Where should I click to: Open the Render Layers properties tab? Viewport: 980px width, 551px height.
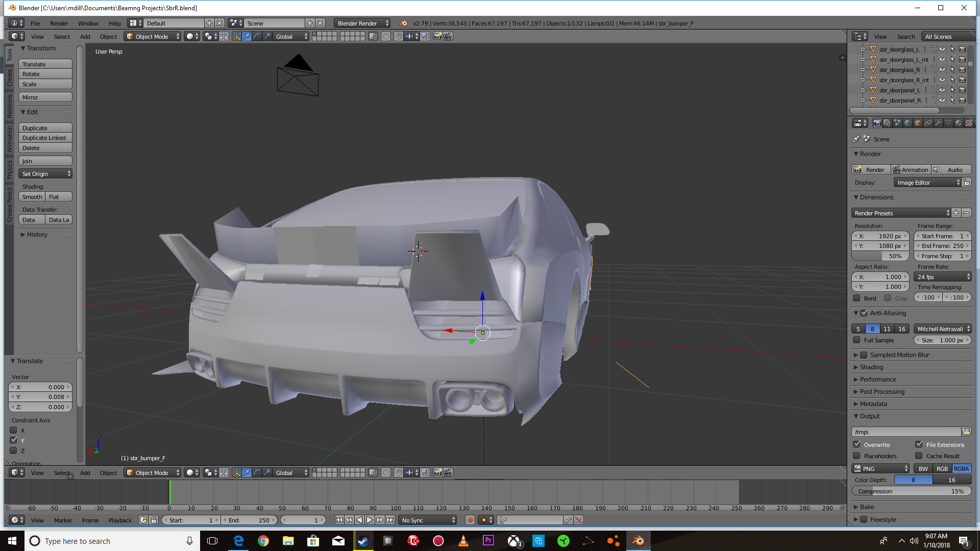pos(887,123)
